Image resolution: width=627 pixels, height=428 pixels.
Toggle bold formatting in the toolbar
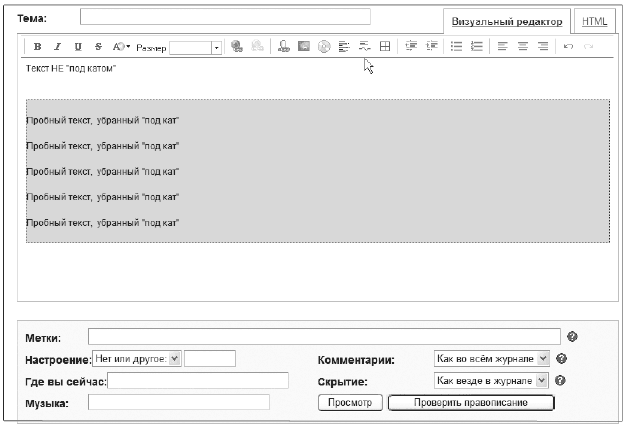pos(38,47)
